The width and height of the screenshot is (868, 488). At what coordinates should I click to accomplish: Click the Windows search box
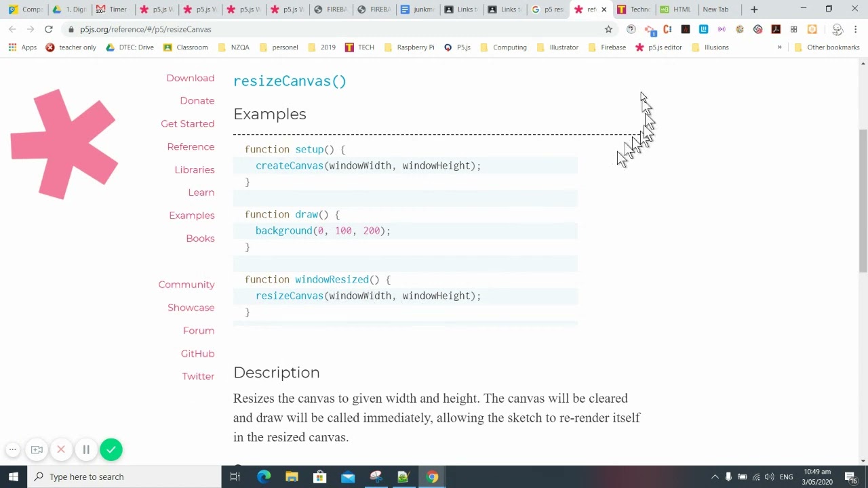click(x=124, y=476)
